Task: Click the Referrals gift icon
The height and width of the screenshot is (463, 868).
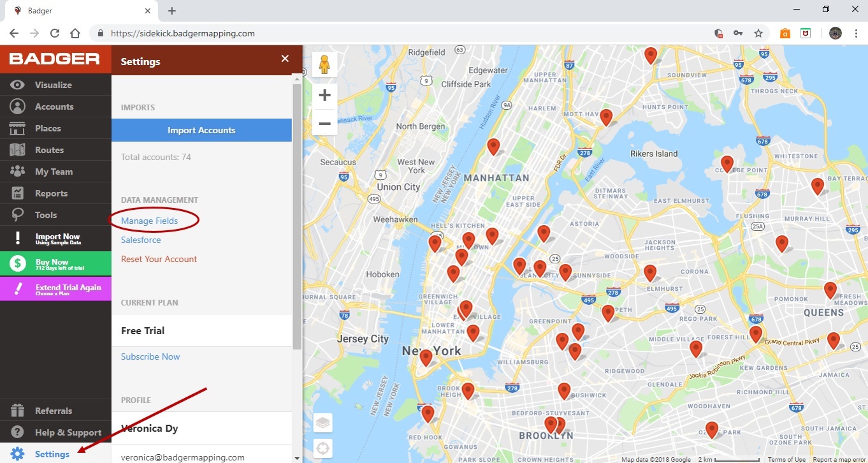Action: click(17, 411)
